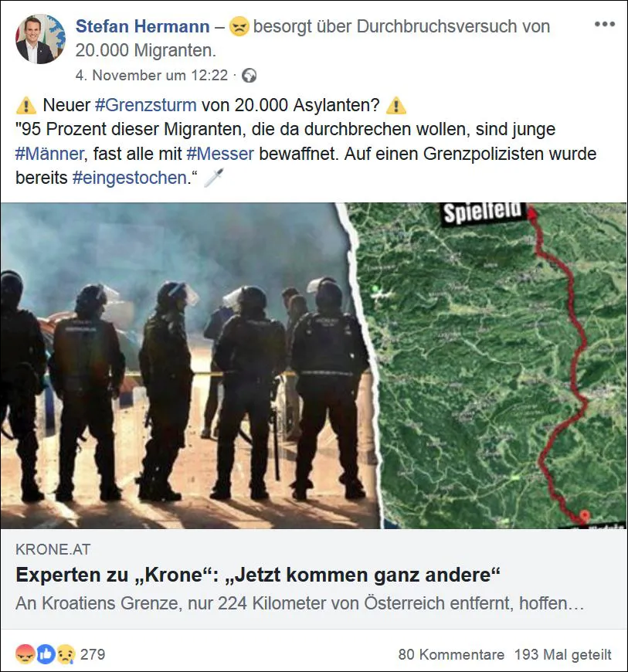Screen dimensions: 628x672
Task: Show the 193 Mal geteilt shares
Action: (x=563, y=654)
